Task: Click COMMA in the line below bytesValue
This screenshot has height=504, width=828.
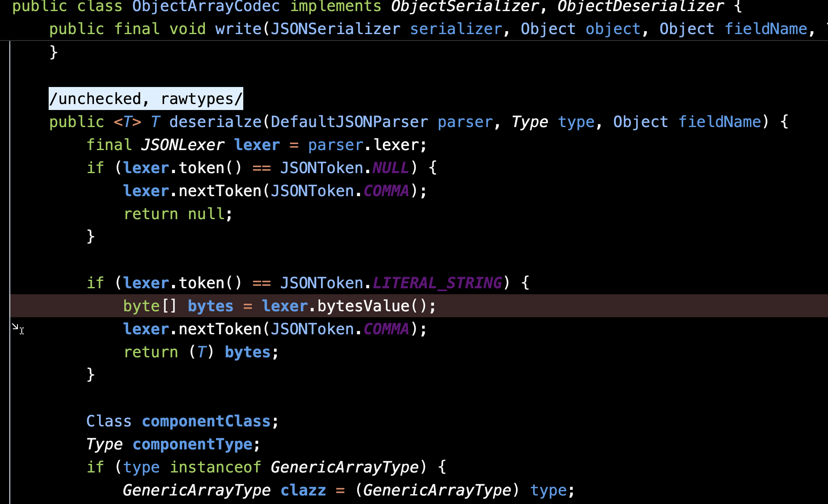Action: pyautogui.click(x=387, y=329)
